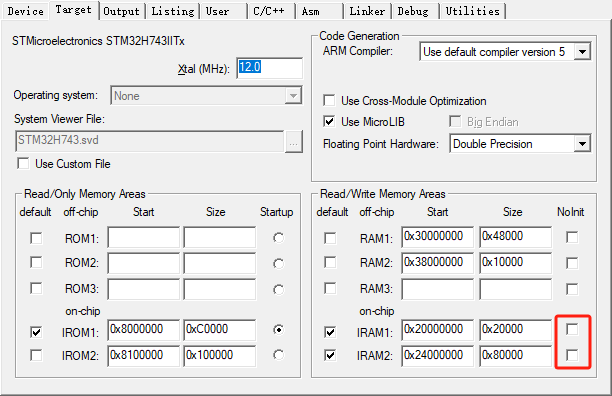
Task: Click the System Viewer File browse button
Action: 294,141
